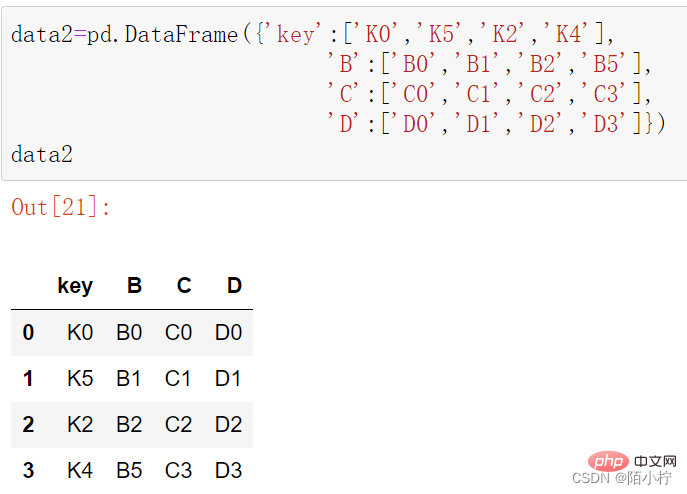Click the 'key' column header
The height and width of the screenshot is (494, 687).
75,286
